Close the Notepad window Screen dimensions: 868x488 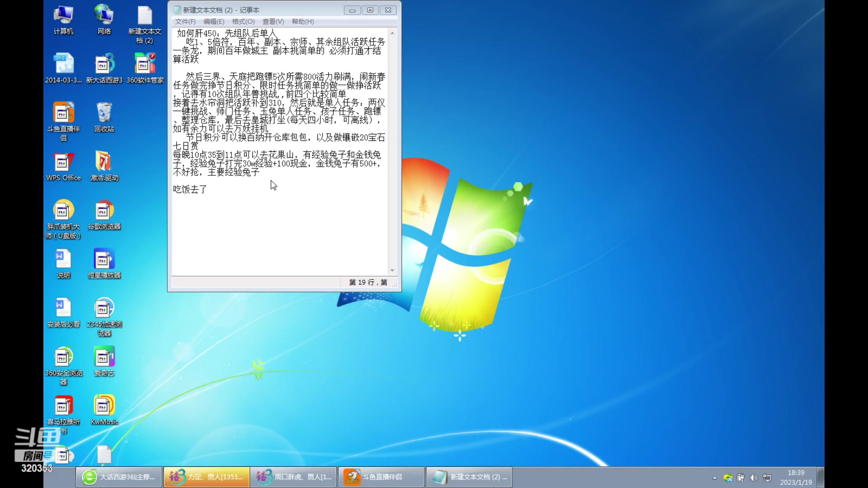[x=388, y=10]
